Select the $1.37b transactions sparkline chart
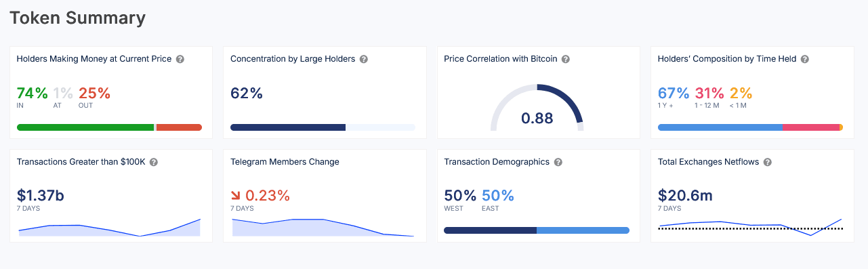This screenshot has height=269, width=868. [x=109, y=227]
